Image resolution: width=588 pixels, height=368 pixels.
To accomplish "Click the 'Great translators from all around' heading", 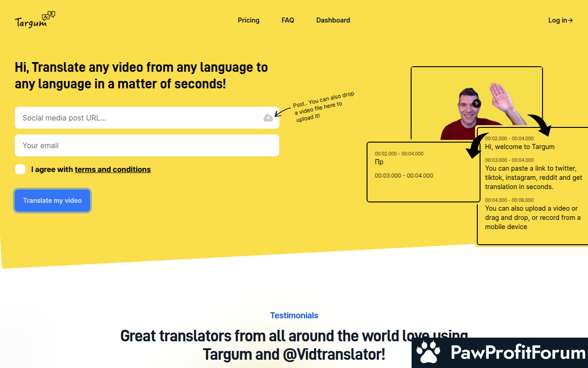I will coord(294,345).
